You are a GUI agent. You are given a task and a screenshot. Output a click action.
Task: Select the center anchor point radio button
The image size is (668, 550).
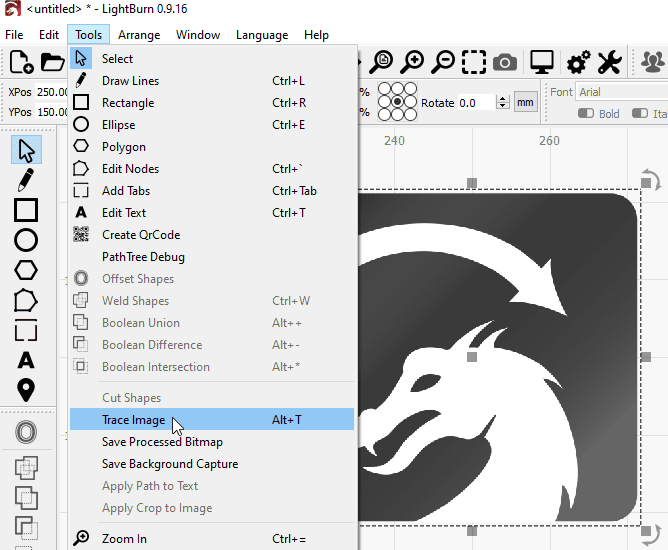pyautogui.click(x=397, y=102)
